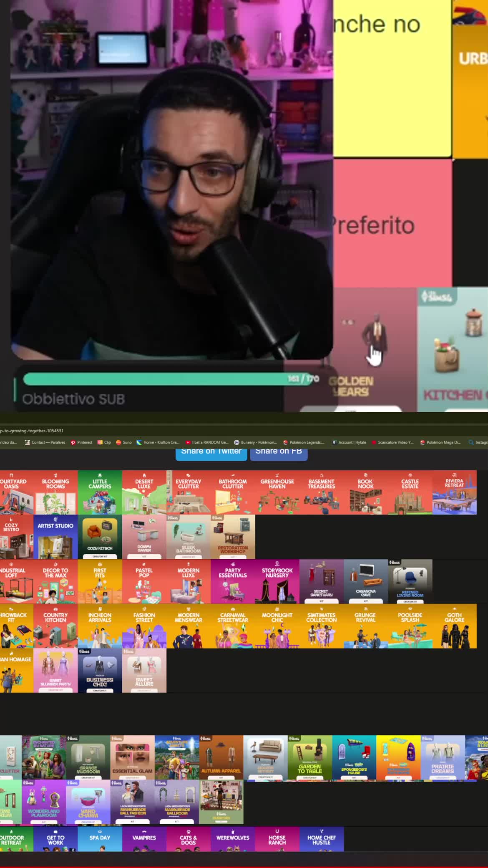Open the Scaricatore Video Y... bookmark
The height and width of the screenshot is (868, 488).
click(392, 442)
